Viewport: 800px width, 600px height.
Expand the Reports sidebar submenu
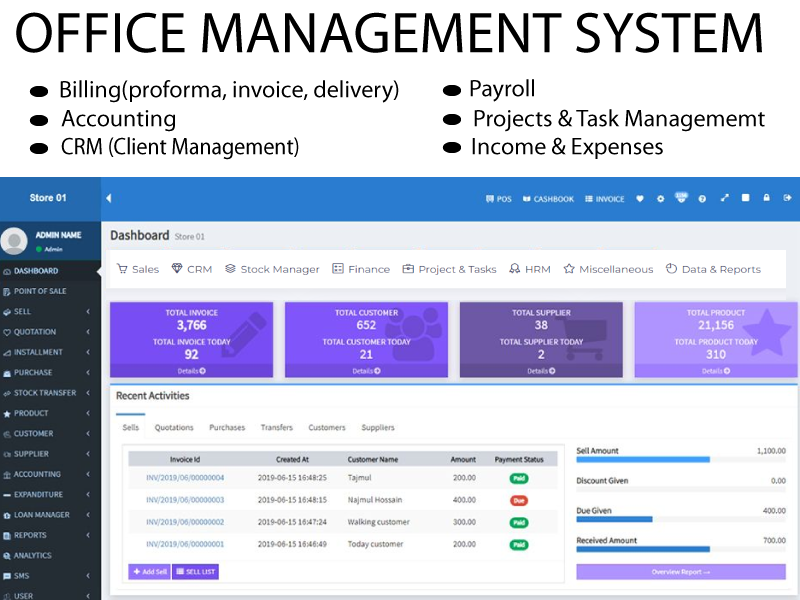pyautogui.click(x=50, y=535)
